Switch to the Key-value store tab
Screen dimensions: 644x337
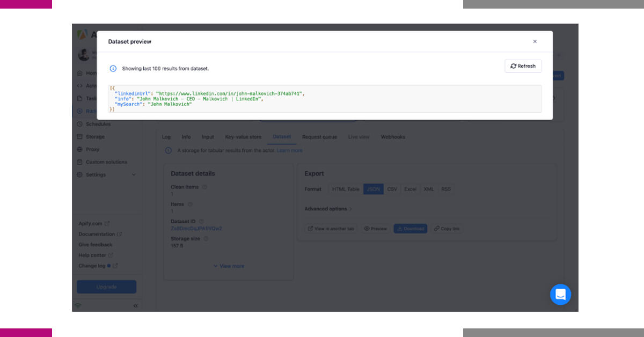[x=243, y=137]
